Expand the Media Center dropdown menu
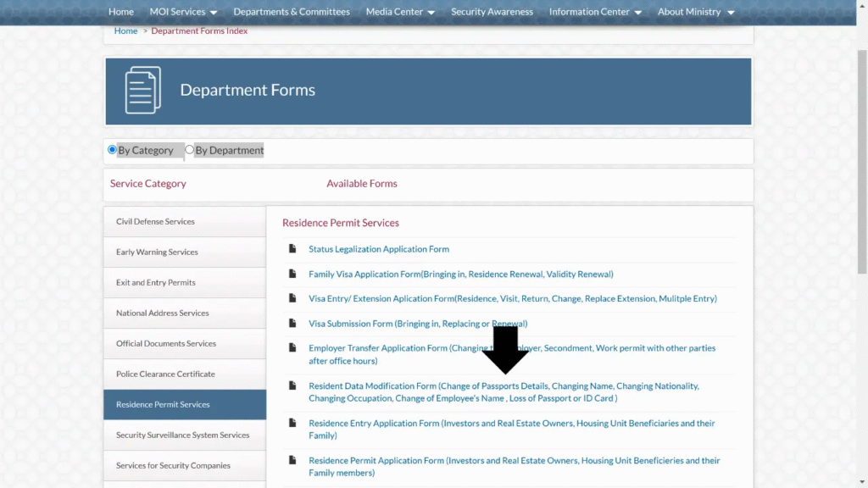The height and width of the screenshot is (488, 868). [400, 12]
